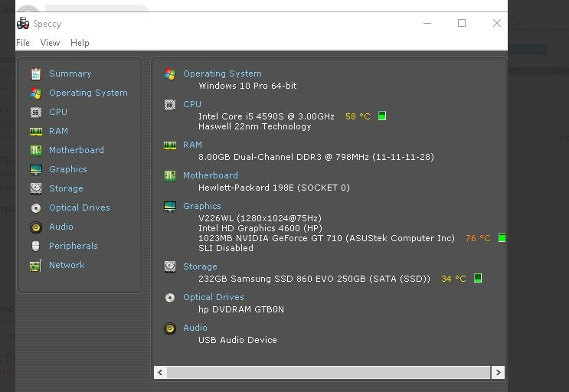Open Graphics from the sidebar list
This screenshot has height=392, width=569.
click(68, 169)
